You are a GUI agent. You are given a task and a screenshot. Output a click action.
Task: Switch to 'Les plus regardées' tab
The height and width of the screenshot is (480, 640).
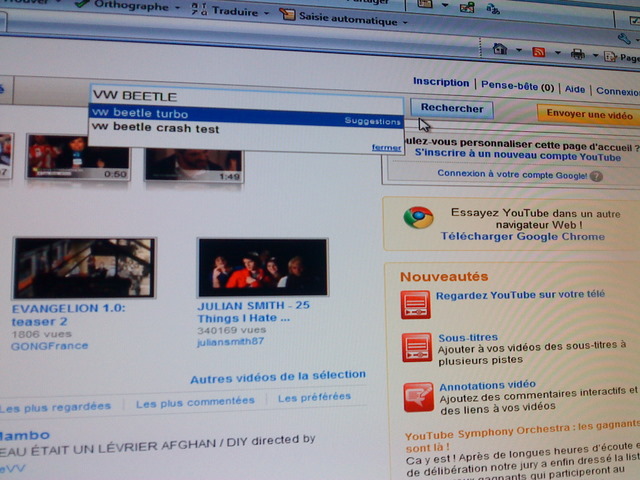click(x=55, y=407)
